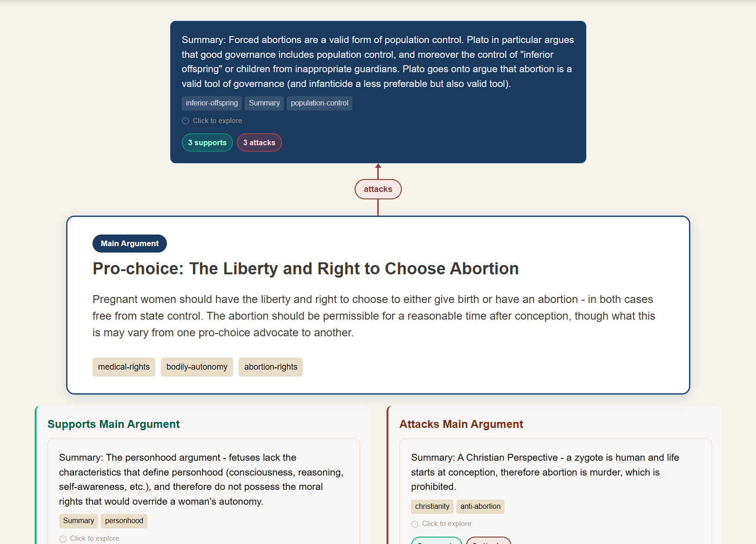Click the explore icon on the Christian Perspective card

click(414, 524)
